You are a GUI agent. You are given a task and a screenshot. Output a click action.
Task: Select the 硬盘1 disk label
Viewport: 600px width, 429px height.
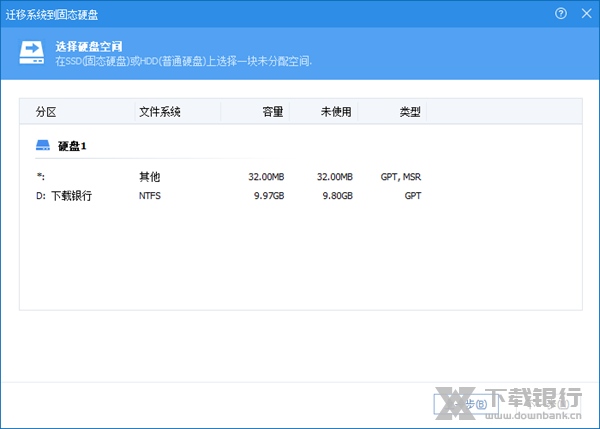click(72, 146)
